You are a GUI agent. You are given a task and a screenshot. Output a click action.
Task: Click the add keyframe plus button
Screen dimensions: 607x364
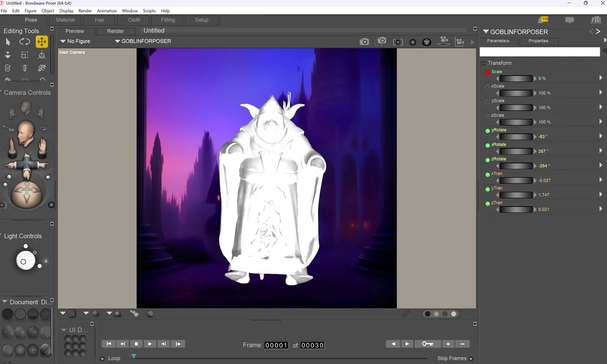[448, 344]
